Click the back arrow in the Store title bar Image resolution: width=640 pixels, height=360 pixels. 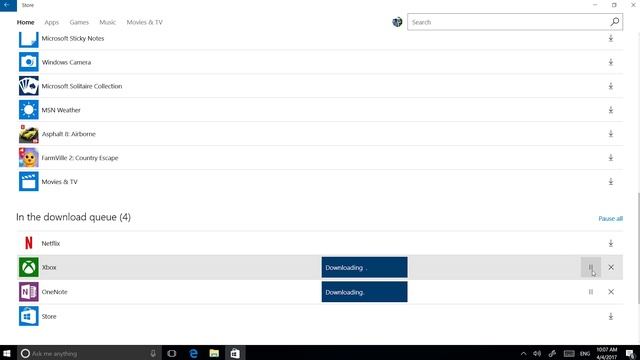pos(7,5)
